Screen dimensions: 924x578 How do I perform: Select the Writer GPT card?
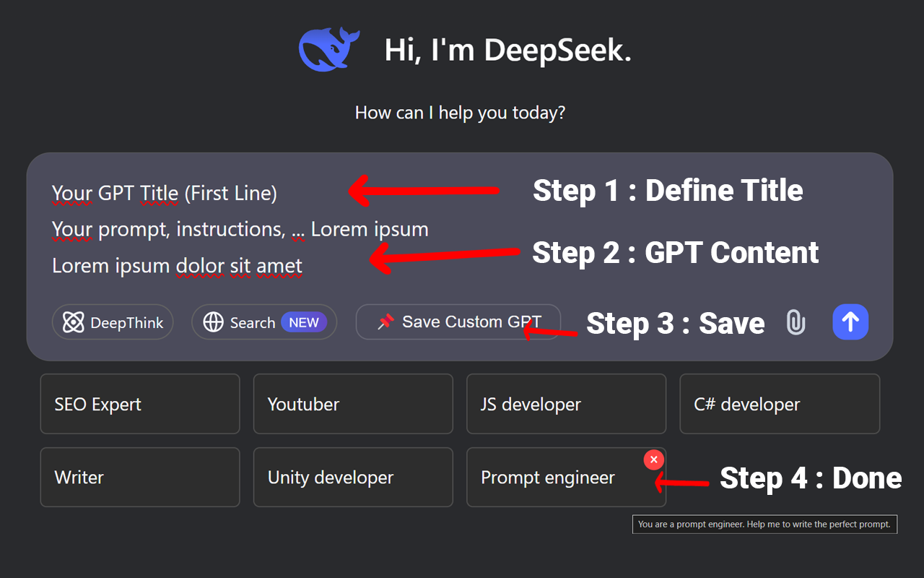[139, 477]
